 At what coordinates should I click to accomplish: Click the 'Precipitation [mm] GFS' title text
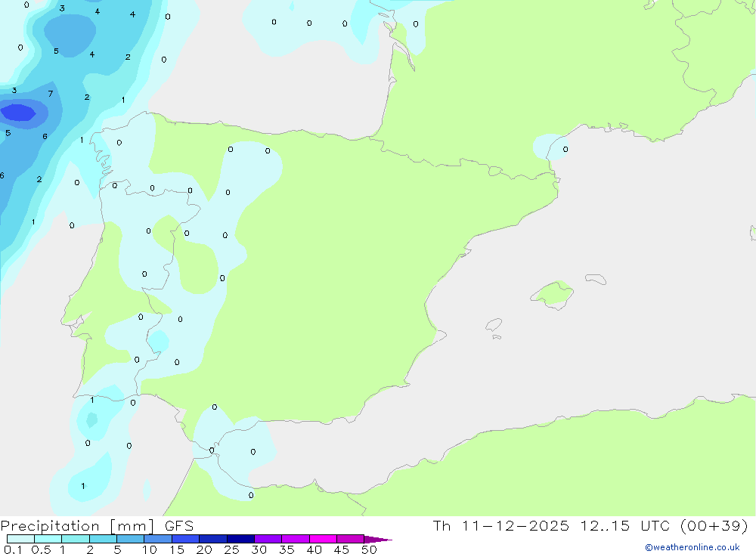click(97, 526)
